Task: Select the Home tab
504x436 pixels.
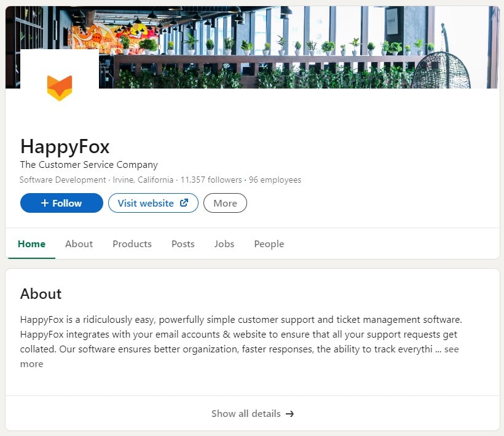Action: coord(31,244)
